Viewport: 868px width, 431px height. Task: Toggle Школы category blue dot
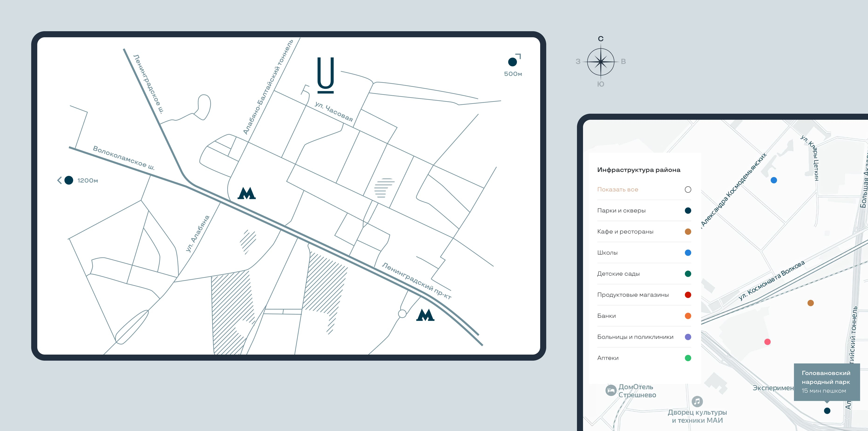tap(688, 253)
